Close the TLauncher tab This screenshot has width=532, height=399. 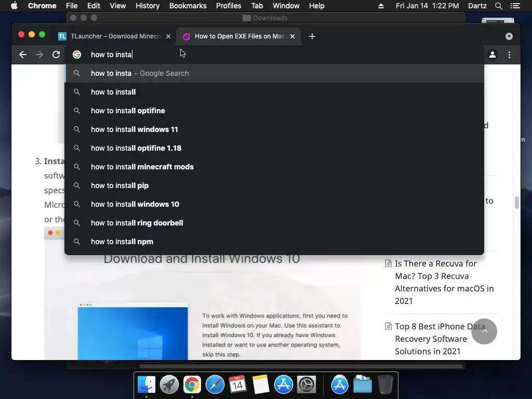(x=168, y=36)
